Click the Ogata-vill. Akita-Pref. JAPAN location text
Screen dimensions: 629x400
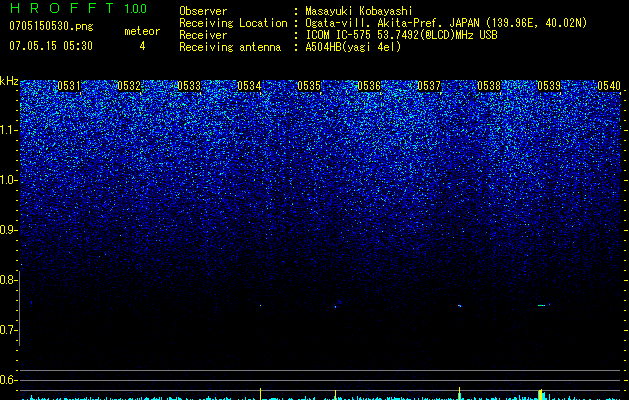point(392,23)
